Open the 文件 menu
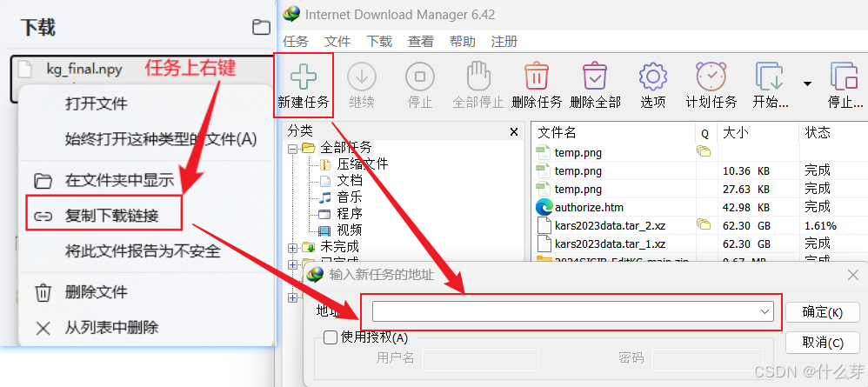The width and height of the screenshot is (868, 387). pyautogui.click(x=337, y=42)
